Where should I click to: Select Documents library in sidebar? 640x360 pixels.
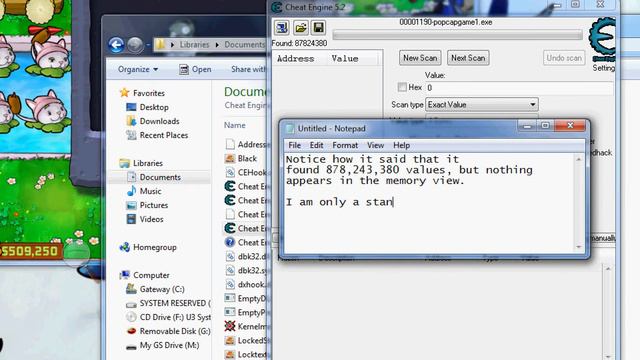[160, 177]
